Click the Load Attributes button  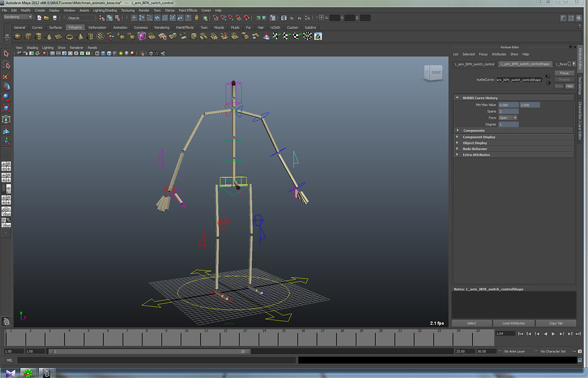point(514,323)
